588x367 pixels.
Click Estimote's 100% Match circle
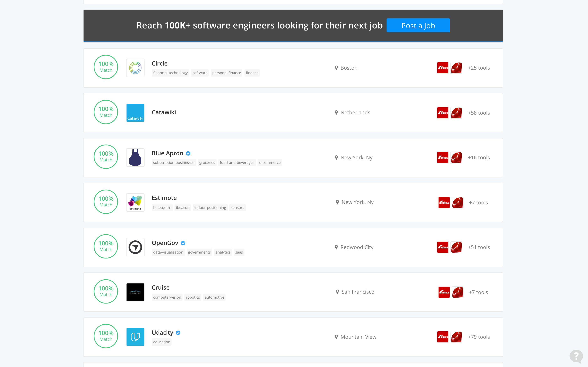pyautogui.click(x=106, y=202)
